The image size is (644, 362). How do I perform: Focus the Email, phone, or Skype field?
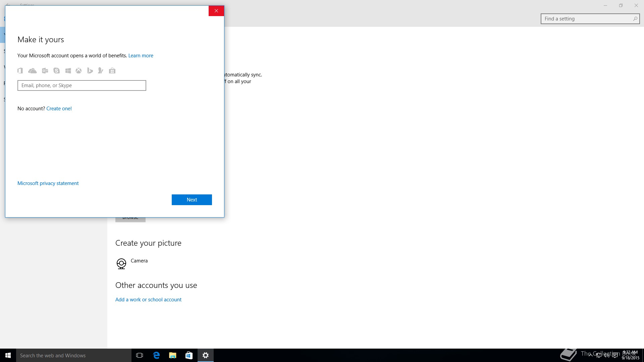pos(82,85)
